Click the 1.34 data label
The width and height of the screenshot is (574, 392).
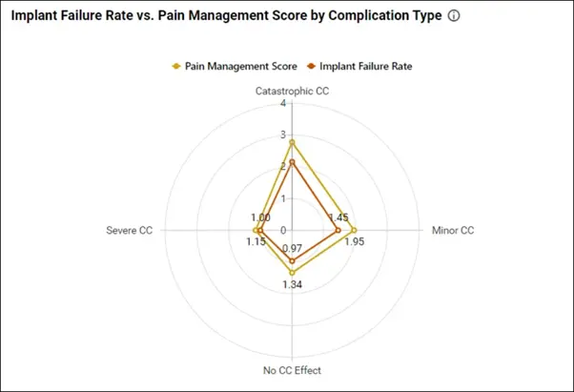click(292, 284)
